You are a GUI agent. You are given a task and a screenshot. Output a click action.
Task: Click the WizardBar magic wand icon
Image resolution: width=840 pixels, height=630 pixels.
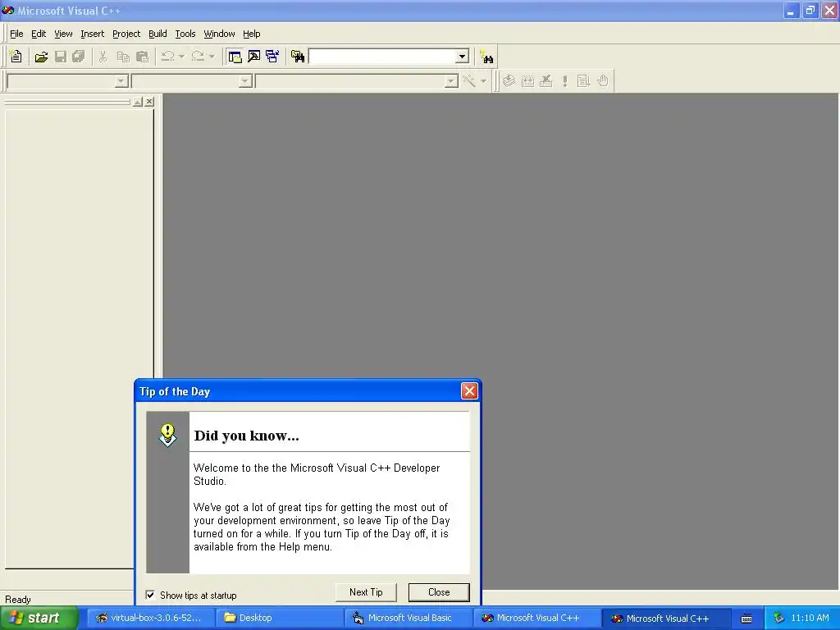click(469, 81)
